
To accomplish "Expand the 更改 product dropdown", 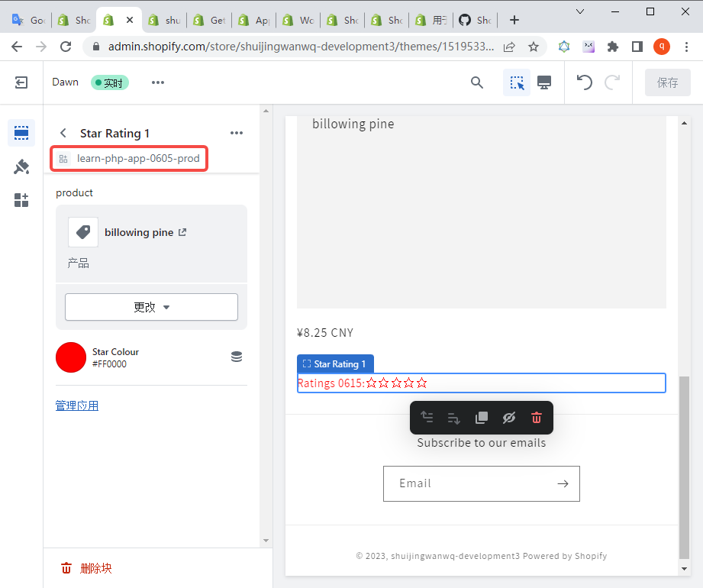I will coord(151,307).
